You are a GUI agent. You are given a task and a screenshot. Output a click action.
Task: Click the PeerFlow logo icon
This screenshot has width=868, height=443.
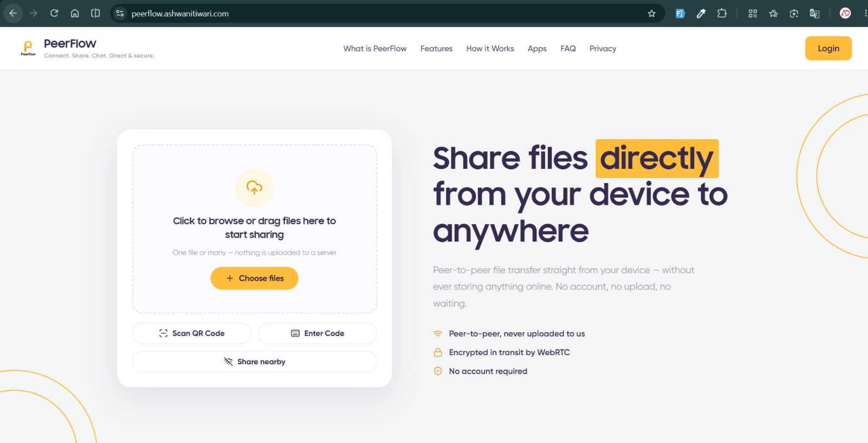click(x=28, y=48)
